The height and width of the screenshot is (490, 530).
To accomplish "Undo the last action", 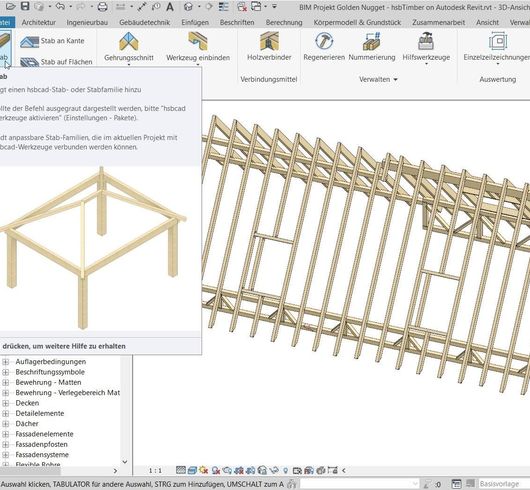I will point(60,6).
